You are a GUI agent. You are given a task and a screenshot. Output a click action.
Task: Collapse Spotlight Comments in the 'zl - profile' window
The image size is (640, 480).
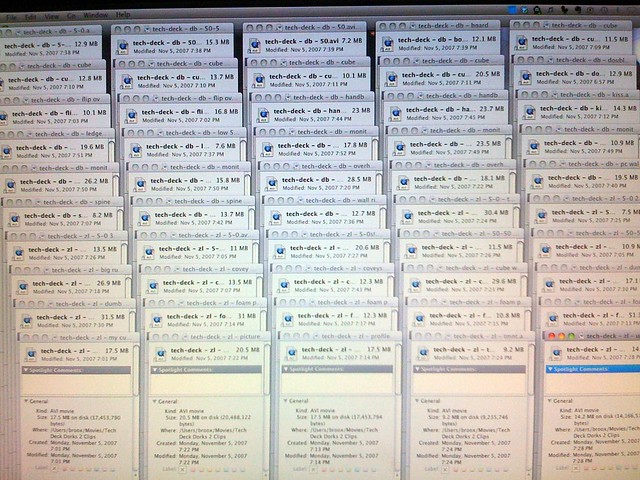(x=285, y=369)
